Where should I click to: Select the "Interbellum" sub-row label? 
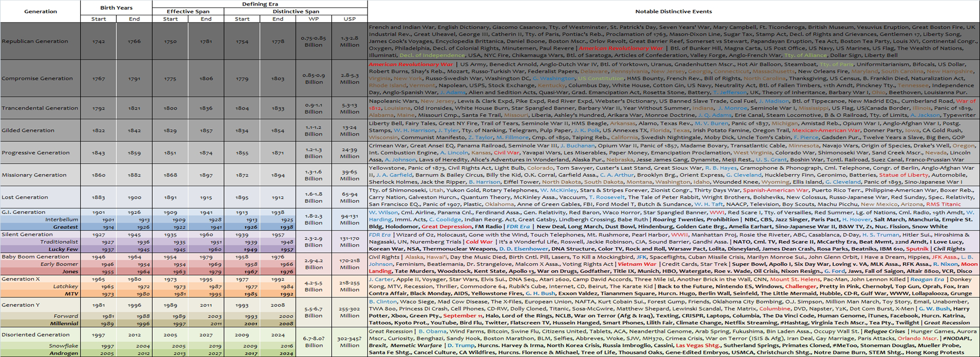[40, 219]
